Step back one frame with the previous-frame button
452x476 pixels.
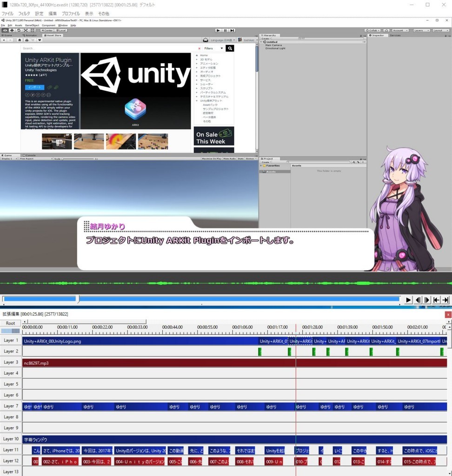click(418, 300)
